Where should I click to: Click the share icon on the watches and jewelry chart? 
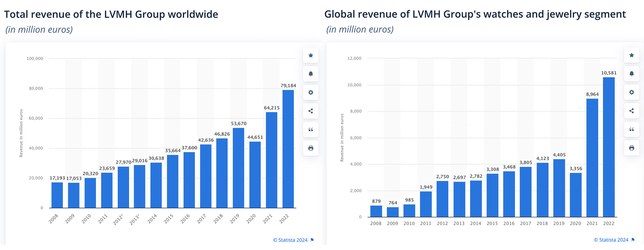click(x=631, y=111)
